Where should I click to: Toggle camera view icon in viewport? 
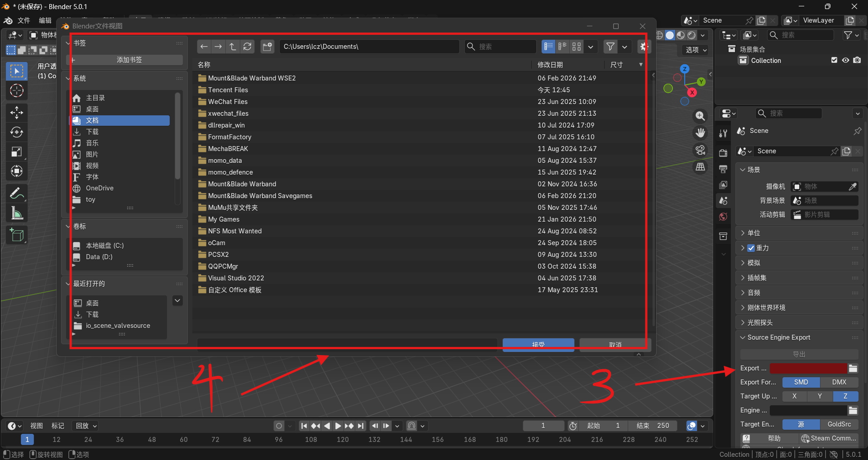pos(700,150)
